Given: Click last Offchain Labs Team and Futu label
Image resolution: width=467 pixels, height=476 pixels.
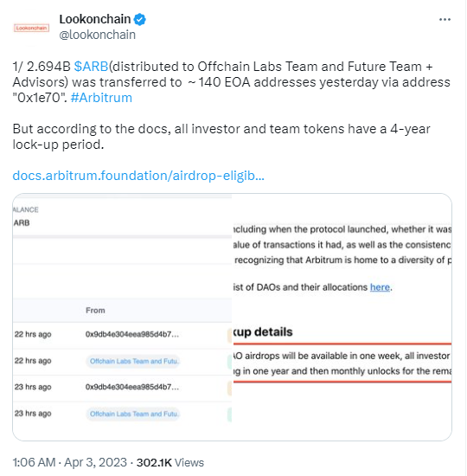Looking at the screenshot, I should 133,414.
